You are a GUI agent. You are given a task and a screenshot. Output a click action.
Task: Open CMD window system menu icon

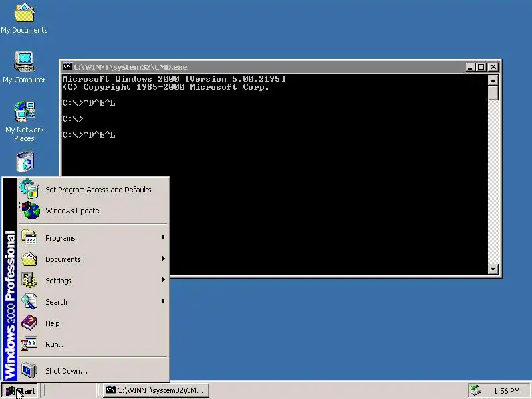click(67, 66)
